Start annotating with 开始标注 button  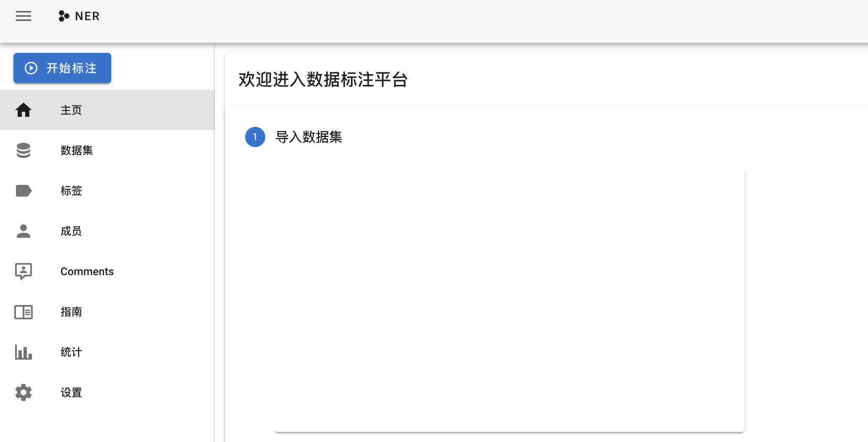click(62, 68)
